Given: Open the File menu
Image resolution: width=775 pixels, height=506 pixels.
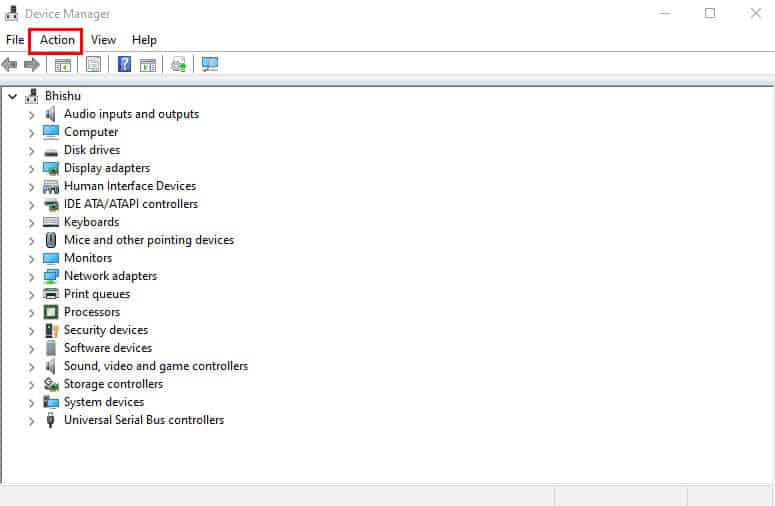Looking at the screenshot, I should 15,40.
